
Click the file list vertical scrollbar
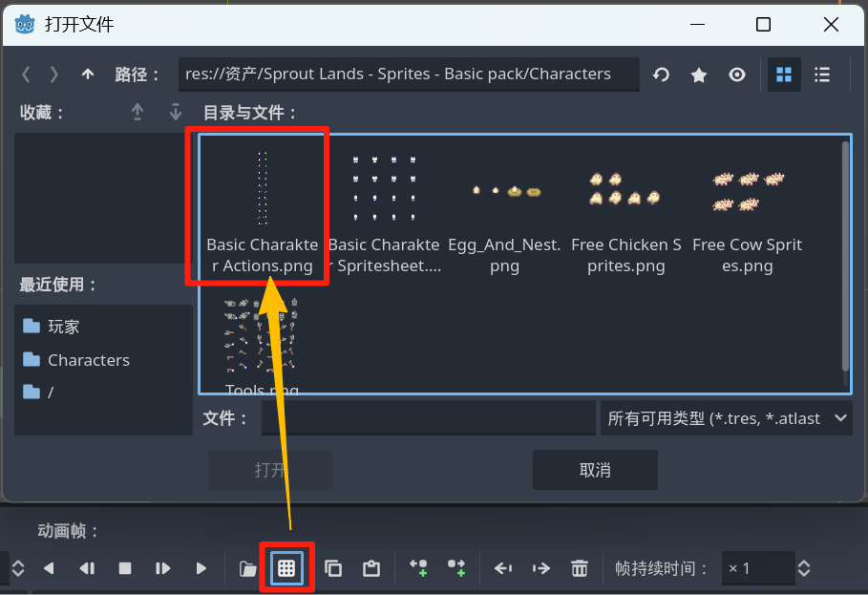[845, 256]
